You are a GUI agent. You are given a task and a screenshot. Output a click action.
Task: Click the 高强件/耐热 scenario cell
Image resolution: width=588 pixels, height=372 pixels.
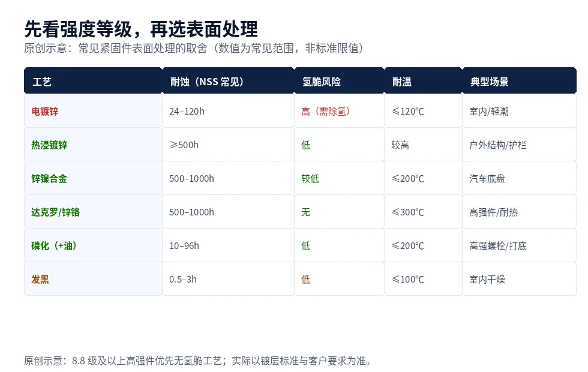(520, 212)
